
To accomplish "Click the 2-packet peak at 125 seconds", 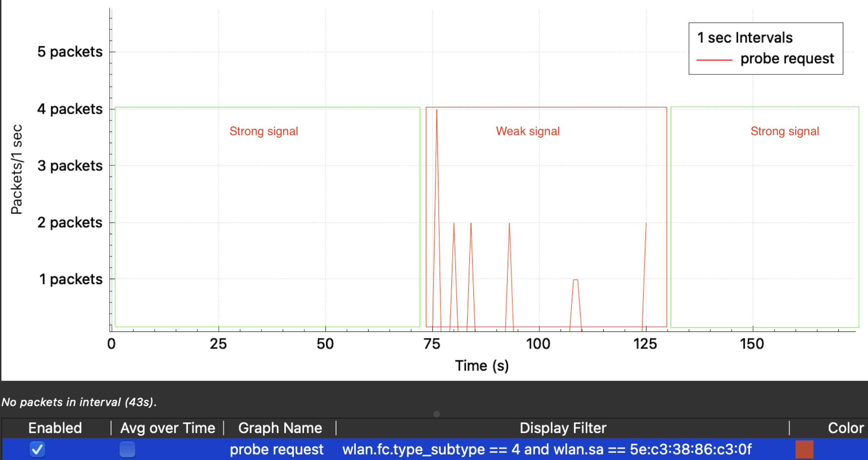I will [646, 224].
